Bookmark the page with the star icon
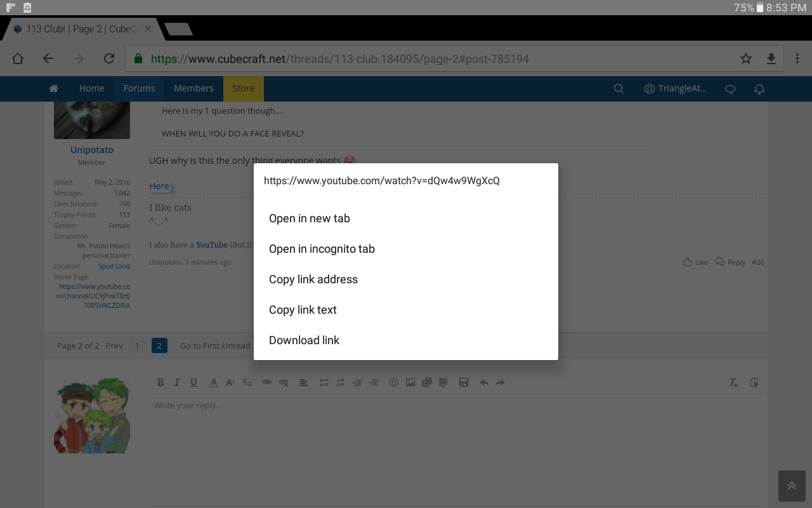The width and height of the screenshot is (812, 508). [x=746, y=58]
